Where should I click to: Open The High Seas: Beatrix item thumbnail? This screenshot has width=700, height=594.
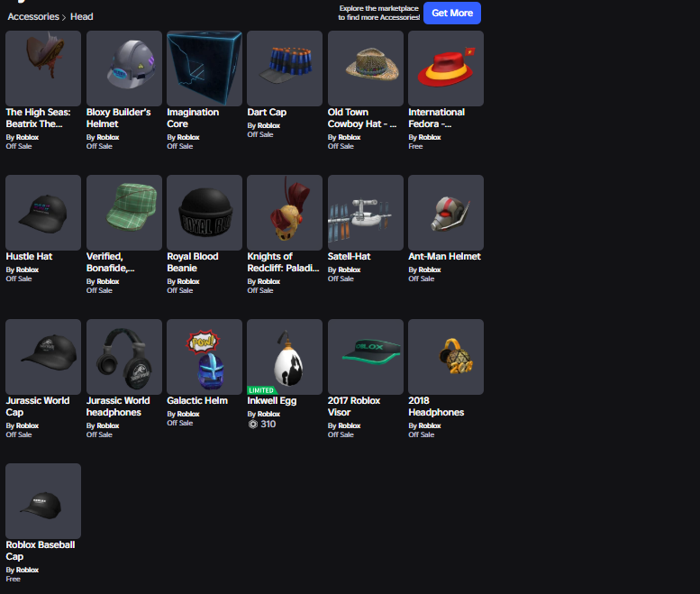[43, 69]
